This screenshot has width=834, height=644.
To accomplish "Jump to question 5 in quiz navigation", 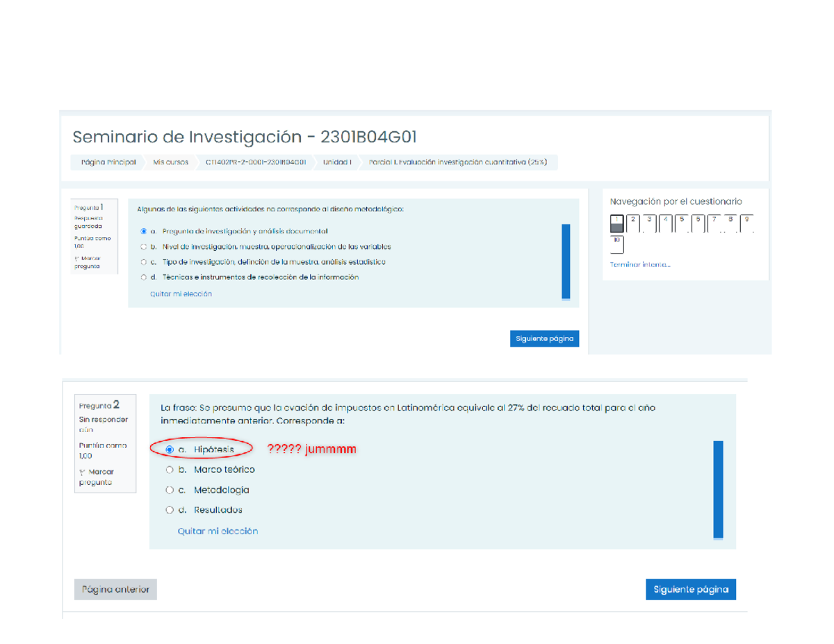I will (682, 223).
